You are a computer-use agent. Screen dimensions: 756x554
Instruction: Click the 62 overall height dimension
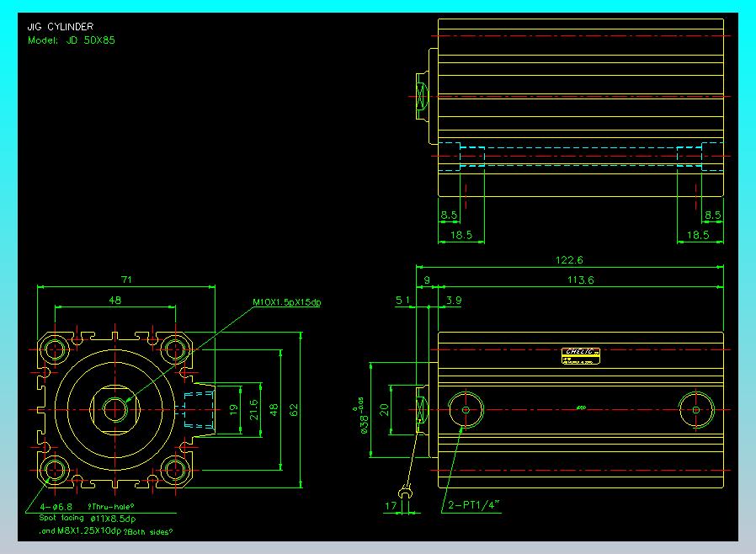click(294, 410)
